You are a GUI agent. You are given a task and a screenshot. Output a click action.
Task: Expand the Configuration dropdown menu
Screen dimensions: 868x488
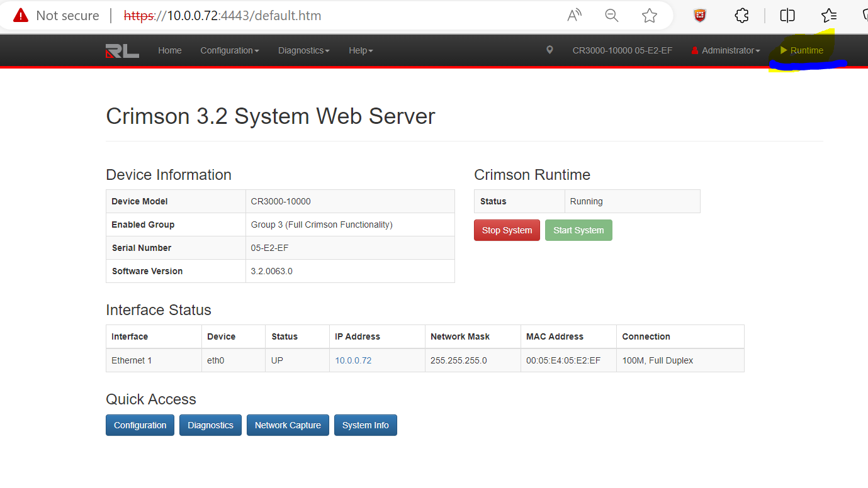pos(230,50)
